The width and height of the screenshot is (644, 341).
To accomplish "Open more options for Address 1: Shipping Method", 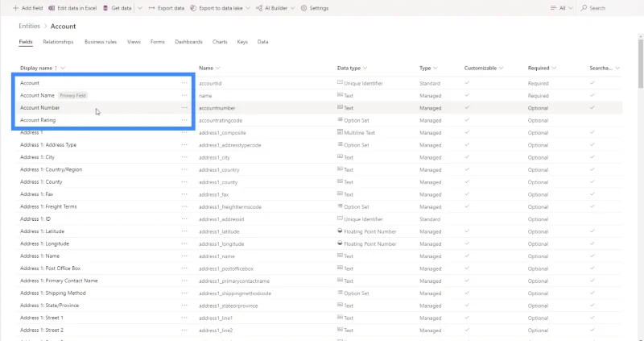I will click(x=184, y=293).
